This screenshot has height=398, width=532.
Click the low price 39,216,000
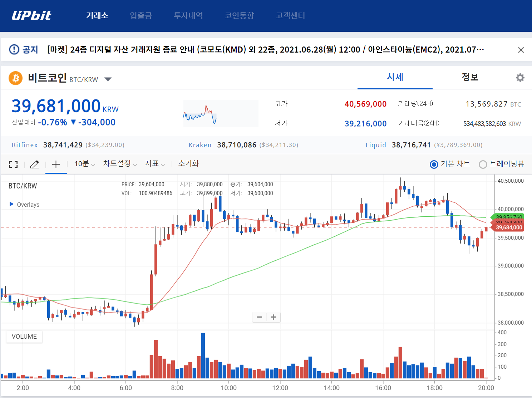(x=365, y=124)
